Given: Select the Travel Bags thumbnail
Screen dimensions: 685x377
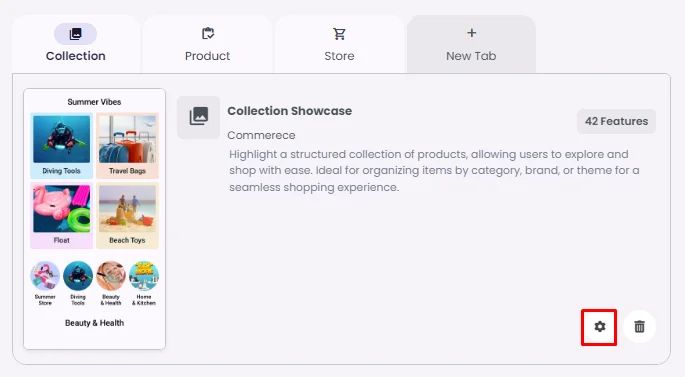Looking at the screenshot, I should pos(127,146).
